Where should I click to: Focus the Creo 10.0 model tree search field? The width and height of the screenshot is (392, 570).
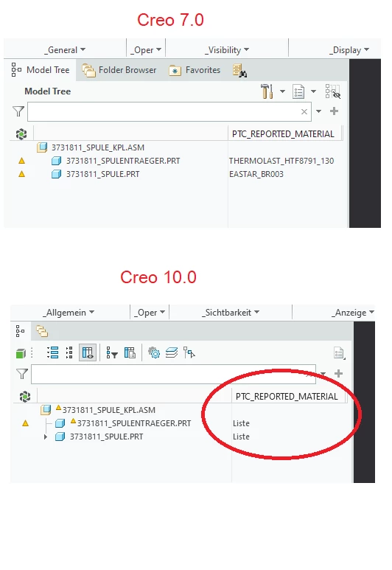coord(173,374)
